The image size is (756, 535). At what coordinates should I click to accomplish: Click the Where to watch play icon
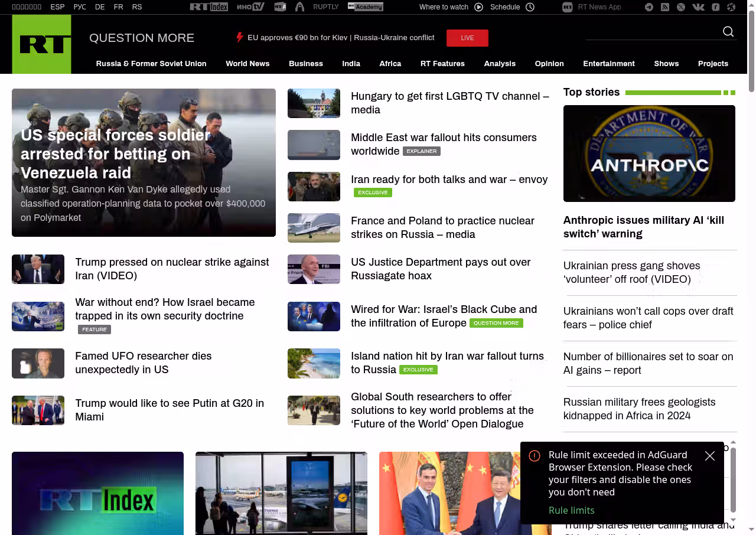pyautogui.click(x=478, y=7)
